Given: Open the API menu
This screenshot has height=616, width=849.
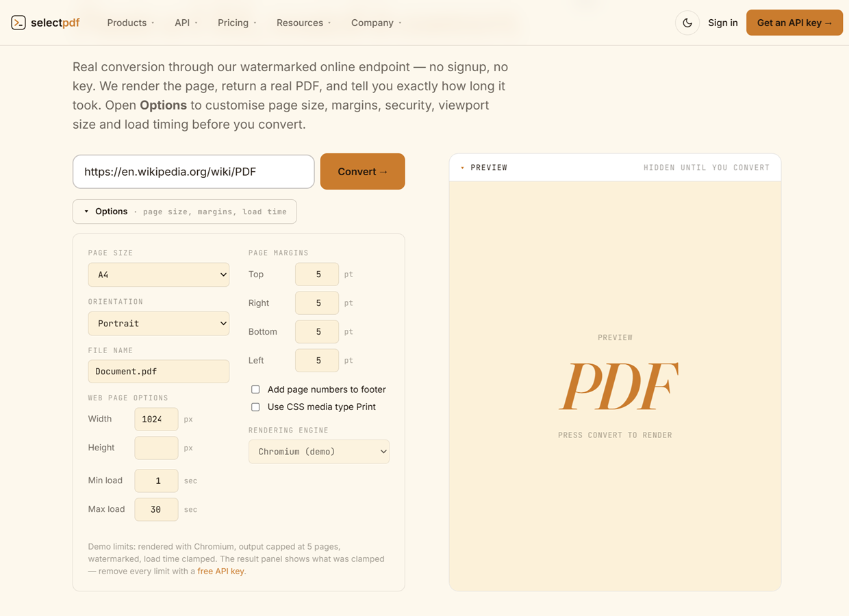Looking at the screenshot, I should 186,23.
